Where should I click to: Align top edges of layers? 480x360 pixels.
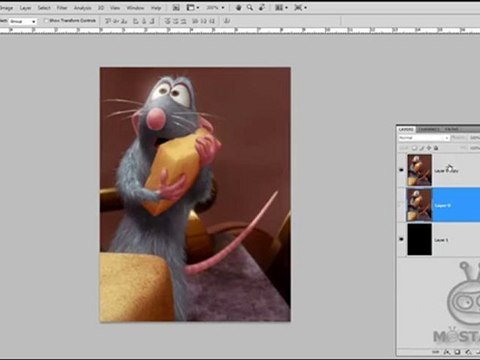[108, 21]
